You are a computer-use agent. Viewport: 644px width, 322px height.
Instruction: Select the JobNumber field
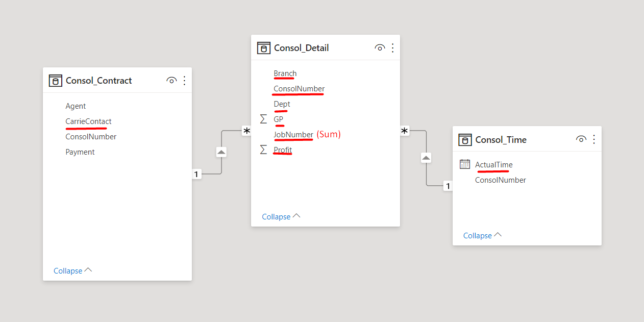tap(293, 135)
